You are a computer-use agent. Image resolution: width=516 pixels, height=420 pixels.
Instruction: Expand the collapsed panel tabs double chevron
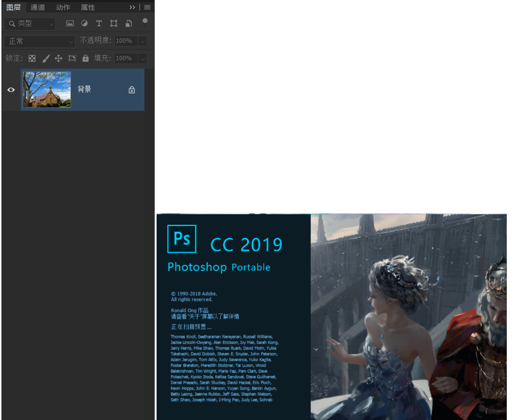(x=132, y=7)
